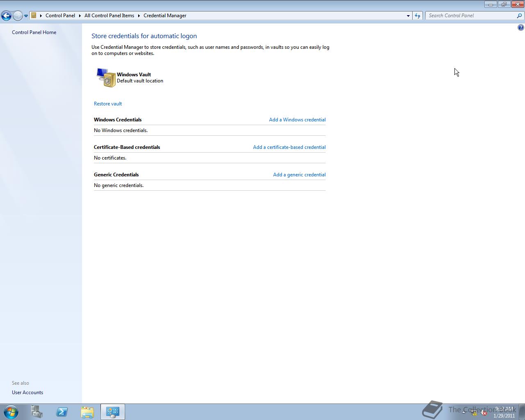
Task: Expand breadcrumb arrow after Control Panel
Action: point(80,16)
